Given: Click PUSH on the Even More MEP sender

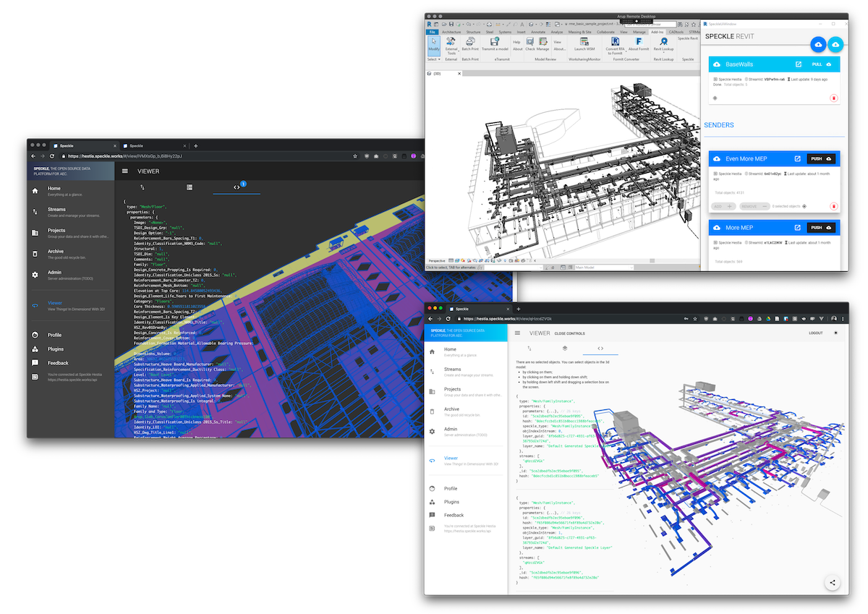Looking at the screenshot, I should coord(821,158).
